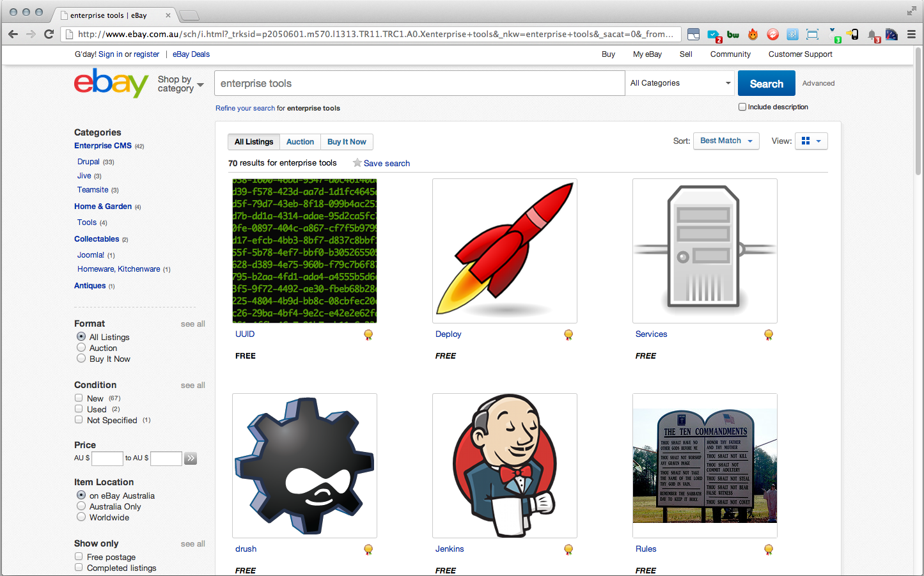Enable the Completed listings checkbox
This screenshot has height=576, width=924.
[79, 568]
